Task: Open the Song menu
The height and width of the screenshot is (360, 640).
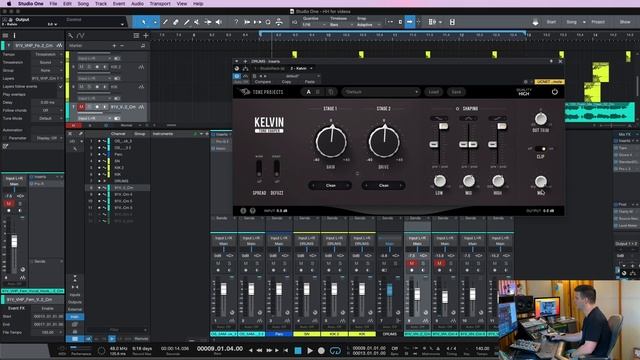Action: pos(83,4)
